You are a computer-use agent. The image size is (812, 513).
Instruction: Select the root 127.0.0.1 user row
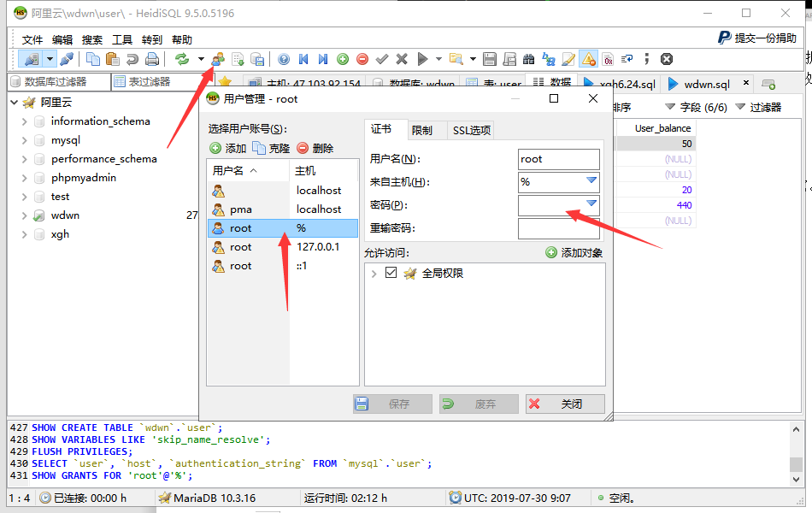coord(283,247)
